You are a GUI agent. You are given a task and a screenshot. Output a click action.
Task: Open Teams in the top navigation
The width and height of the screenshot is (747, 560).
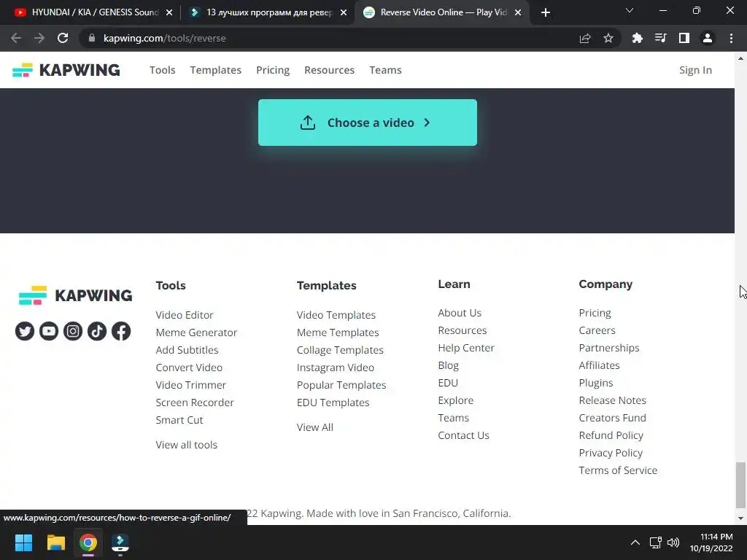coord(385,70)
